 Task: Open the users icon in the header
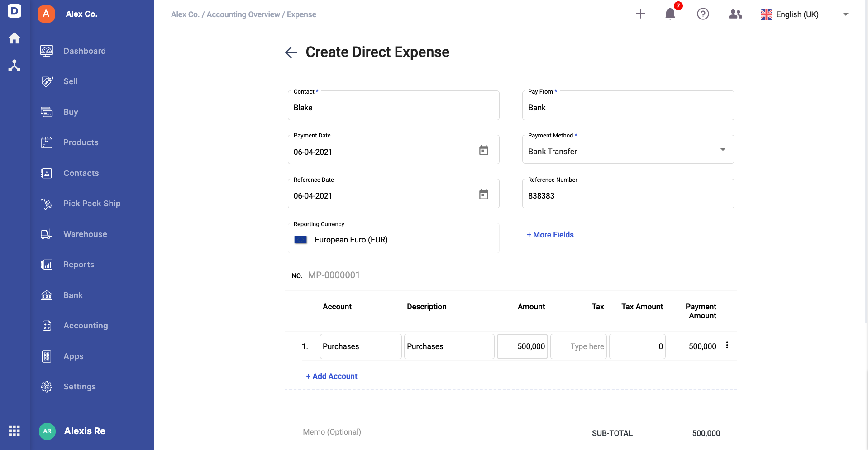click(x=735, y=14)
